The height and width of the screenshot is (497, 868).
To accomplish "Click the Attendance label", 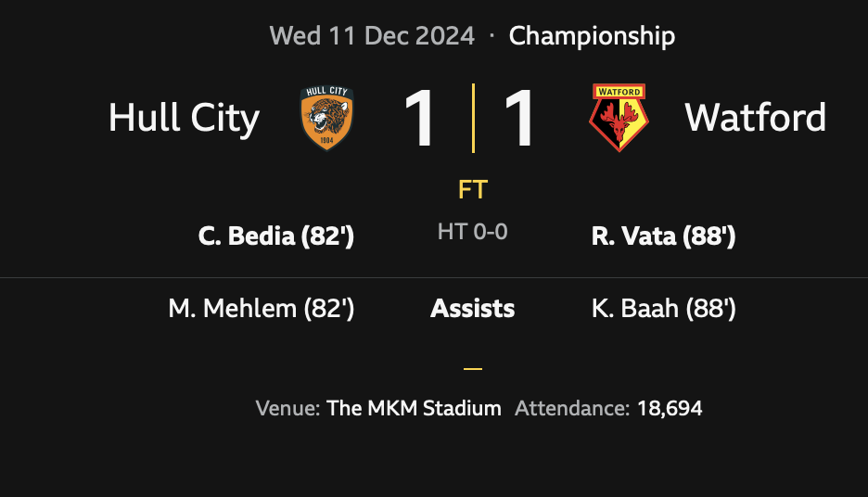I will click(x=572, y=408).
